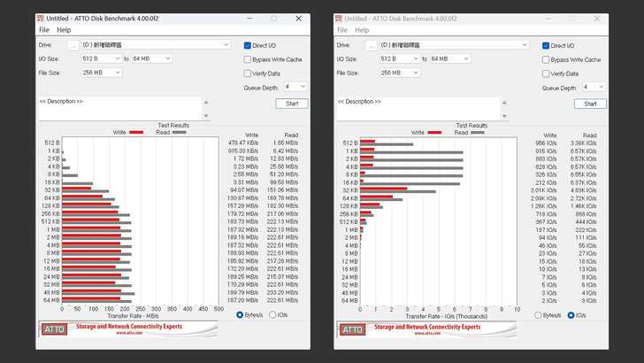Click drive browse button in right window
This screenshot has height=363, width=644.
pyautogui.click(x=372, y=45)
